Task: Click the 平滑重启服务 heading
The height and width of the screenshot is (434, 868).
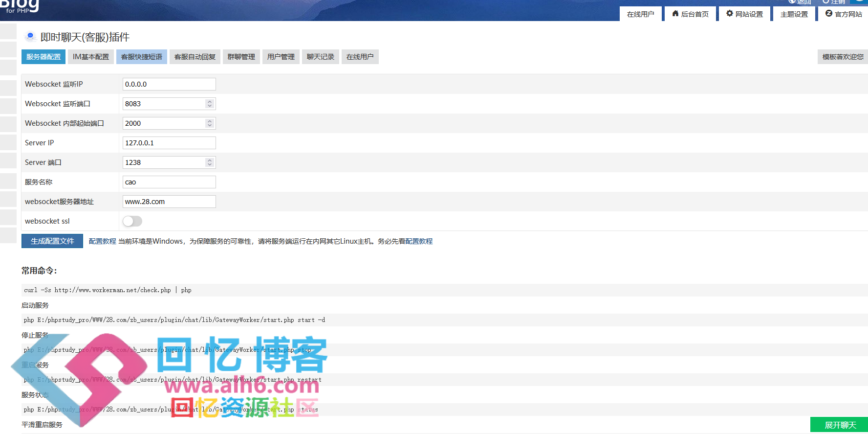Action: (x=42, y=425)
